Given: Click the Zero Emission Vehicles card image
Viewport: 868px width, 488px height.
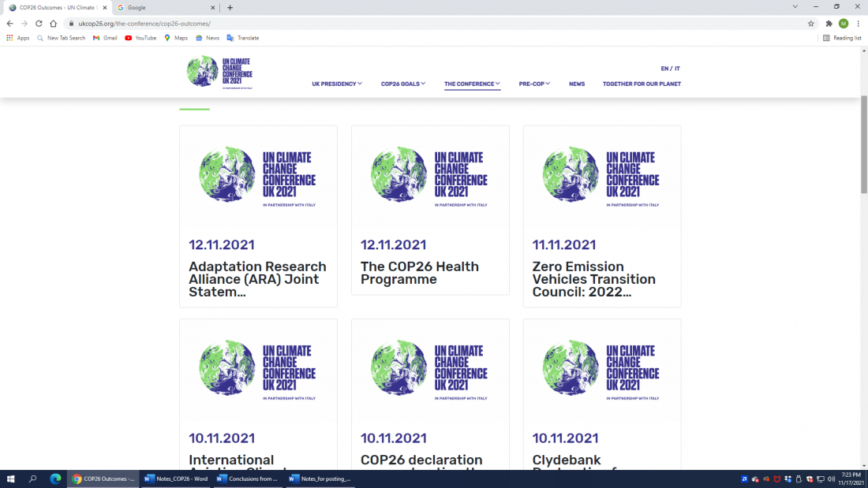Looking at the screenshot, I should pos(602,177).
